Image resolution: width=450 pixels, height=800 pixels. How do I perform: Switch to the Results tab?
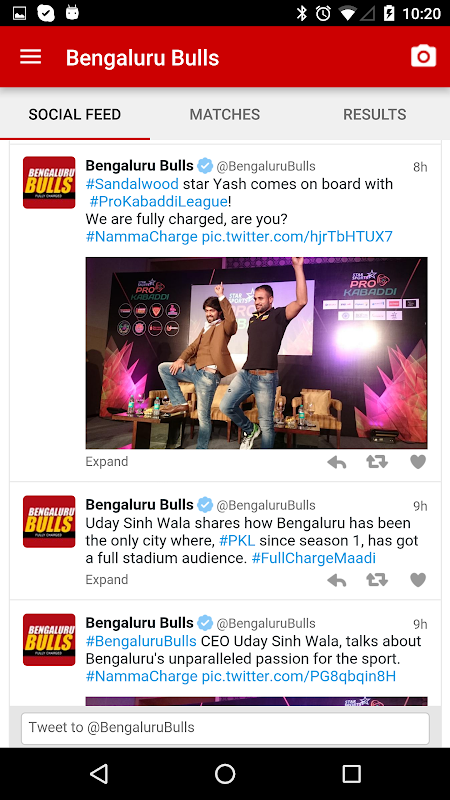[374, 114]
